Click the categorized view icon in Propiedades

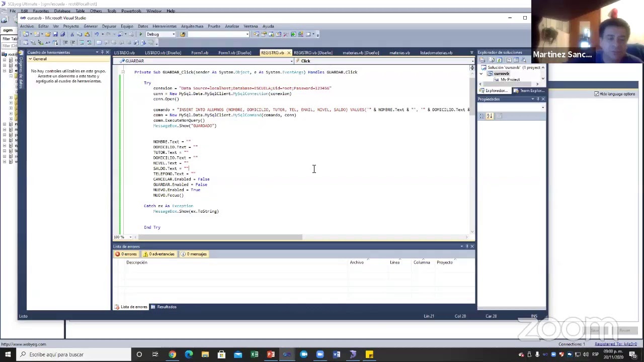tap(482, 116)
